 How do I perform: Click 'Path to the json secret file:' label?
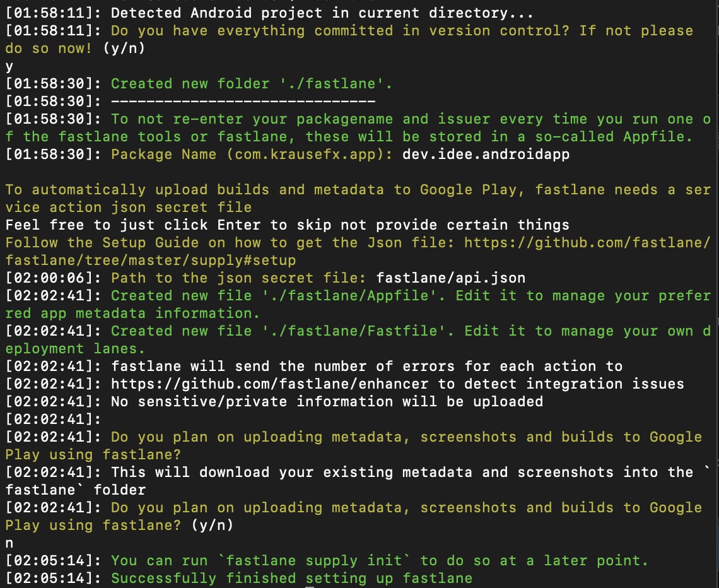tap(238, 278)
